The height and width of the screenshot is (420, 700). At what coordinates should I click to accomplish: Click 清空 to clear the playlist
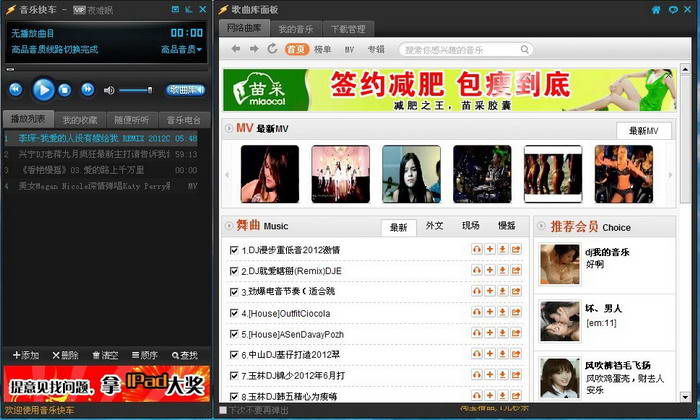[x=105, y=355]
